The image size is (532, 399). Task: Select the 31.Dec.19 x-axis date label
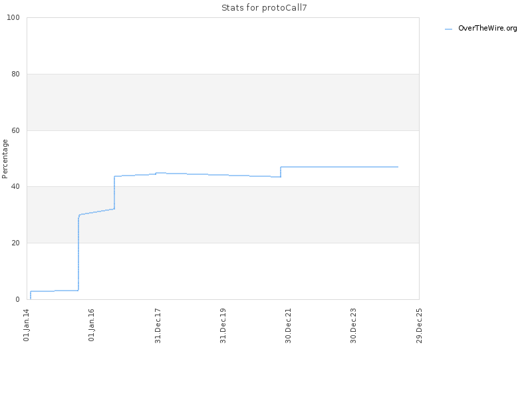click(x=223, y=326)
